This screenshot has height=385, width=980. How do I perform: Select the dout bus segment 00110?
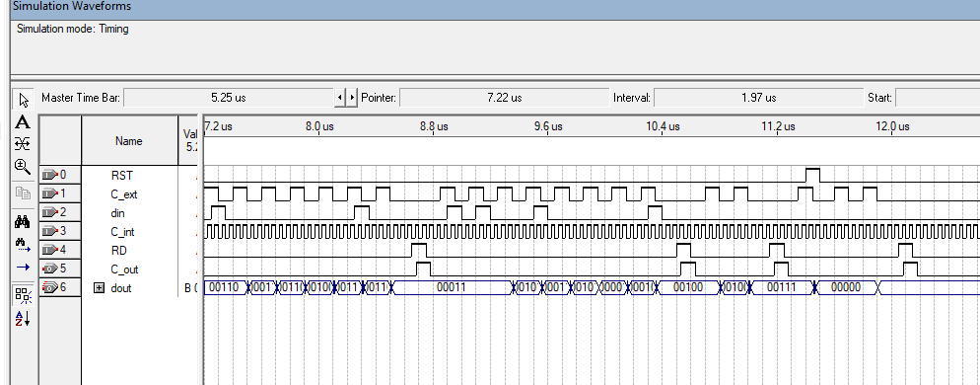click(226, 288)
